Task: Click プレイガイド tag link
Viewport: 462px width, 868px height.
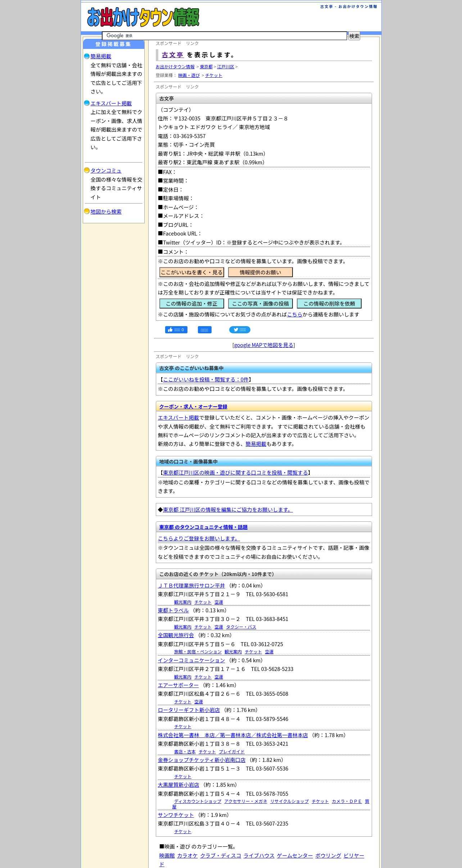Action: click(232, 752)
